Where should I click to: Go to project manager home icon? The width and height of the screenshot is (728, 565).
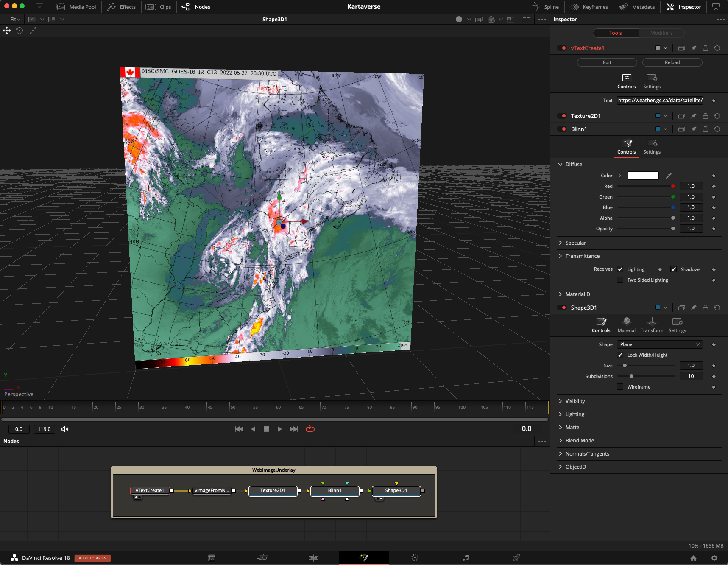pyautogui.click(x=693, y=558)
